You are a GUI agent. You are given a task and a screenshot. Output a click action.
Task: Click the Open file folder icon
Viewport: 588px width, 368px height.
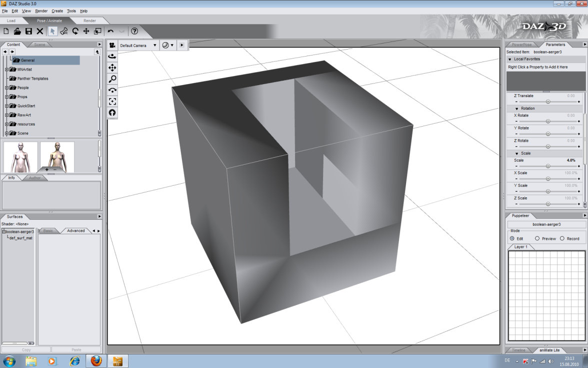tap(17, 31)
